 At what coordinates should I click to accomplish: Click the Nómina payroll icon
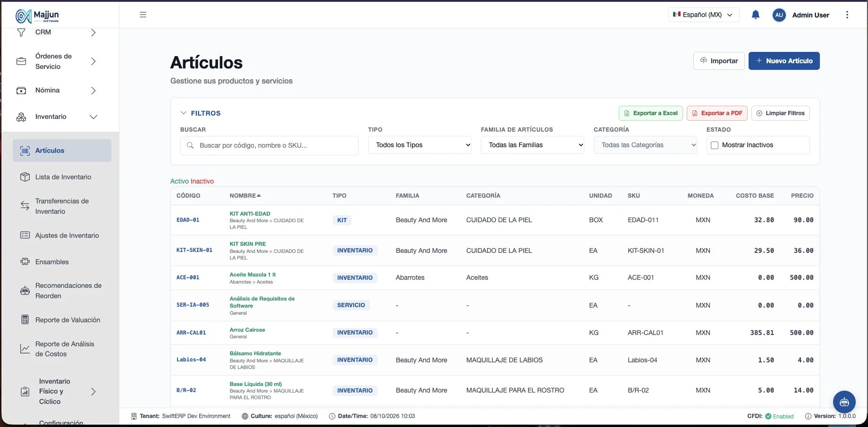[21, 91]
